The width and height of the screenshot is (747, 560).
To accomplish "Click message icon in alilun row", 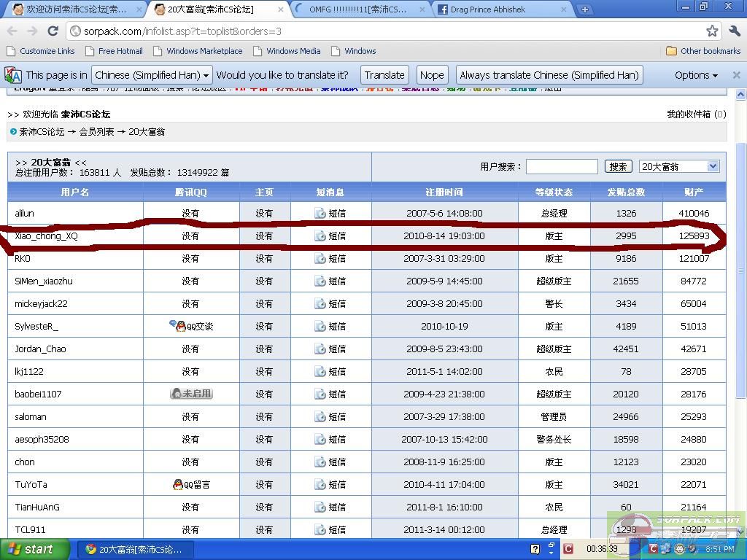I will 320,214.
